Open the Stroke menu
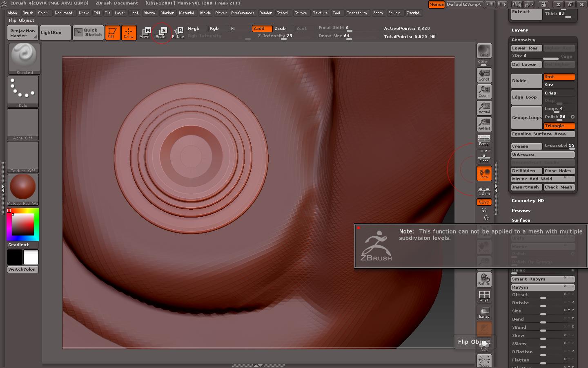The image size is (588, 368). click(301, 13)
